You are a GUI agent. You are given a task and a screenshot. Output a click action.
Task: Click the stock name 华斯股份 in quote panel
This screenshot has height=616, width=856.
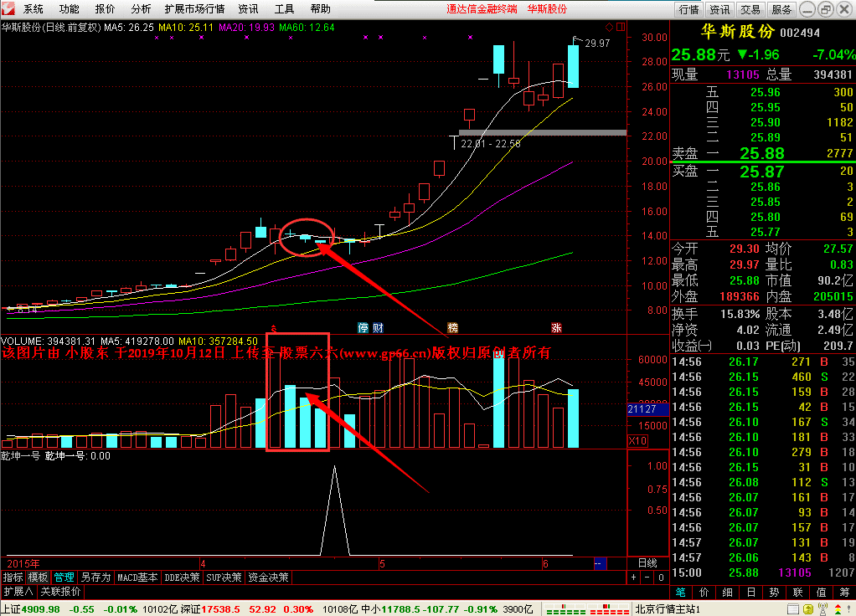coord(738,32)
